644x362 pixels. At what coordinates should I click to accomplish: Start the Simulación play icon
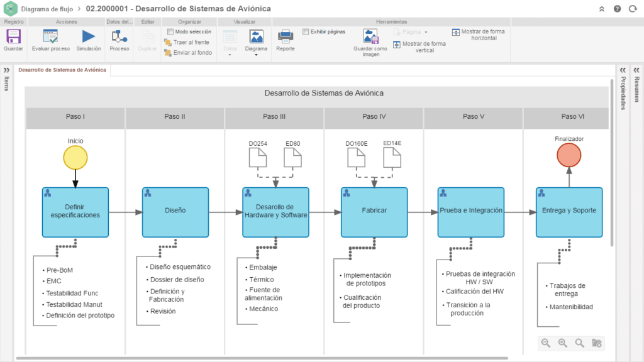coord(89,36)
